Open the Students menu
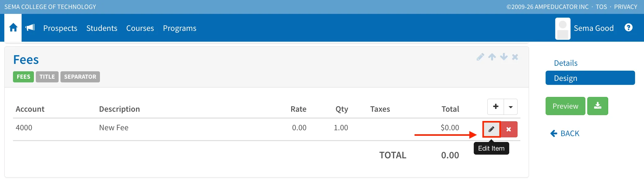The image size is (644, 179). coord(102,28)
